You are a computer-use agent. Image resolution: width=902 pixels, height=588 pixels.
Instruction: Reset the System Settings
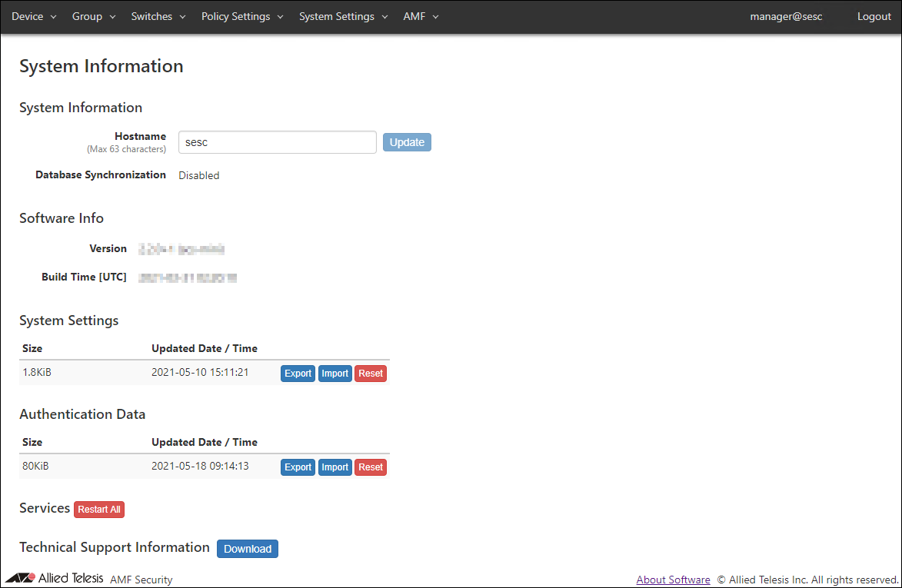tap(371, 374)
